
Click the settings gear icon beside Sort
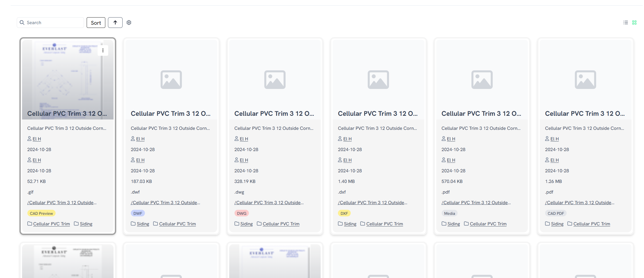click(129, 23)
